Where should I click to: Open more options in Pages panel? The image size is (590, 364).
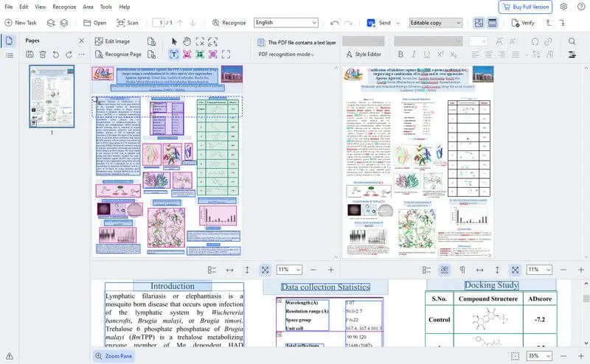click(x=82, y=55)
